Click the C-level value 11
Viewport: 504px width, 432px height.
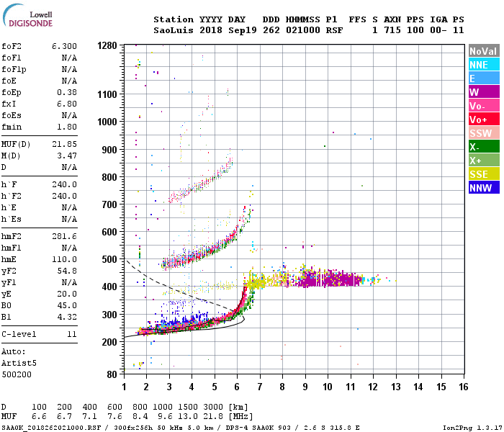pos(72,334)
